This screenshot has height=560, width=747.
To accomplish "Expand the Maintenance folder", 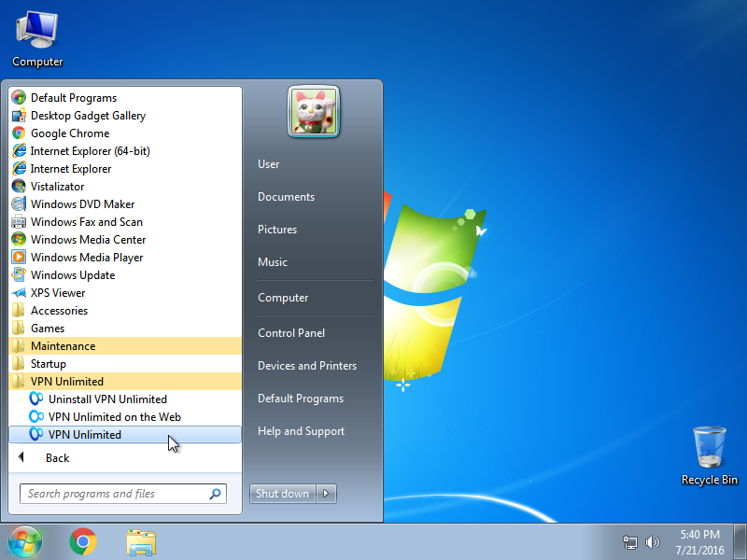I will [125, 346].
